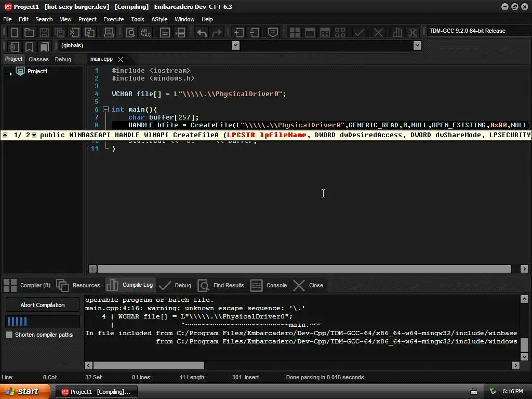Viewport: 532px width, 399px height.
Task: Click the Save All icon
Action: 59,33
